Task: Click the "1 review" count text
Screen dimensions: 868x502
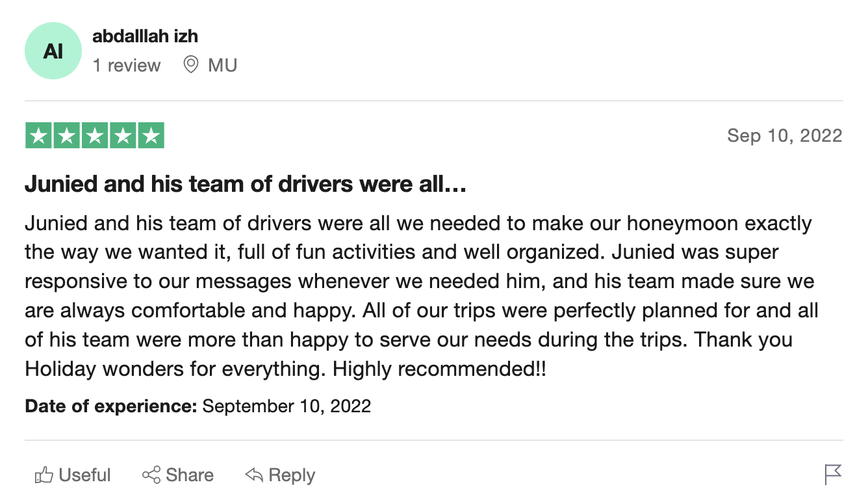Action: tap(126, 65)
